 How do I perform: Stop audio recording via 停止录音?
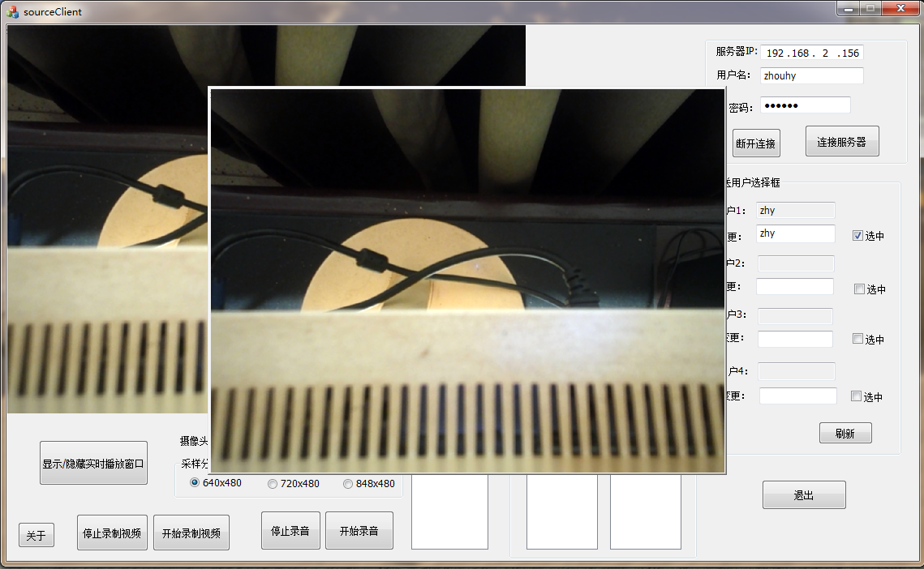coord(290,531)
